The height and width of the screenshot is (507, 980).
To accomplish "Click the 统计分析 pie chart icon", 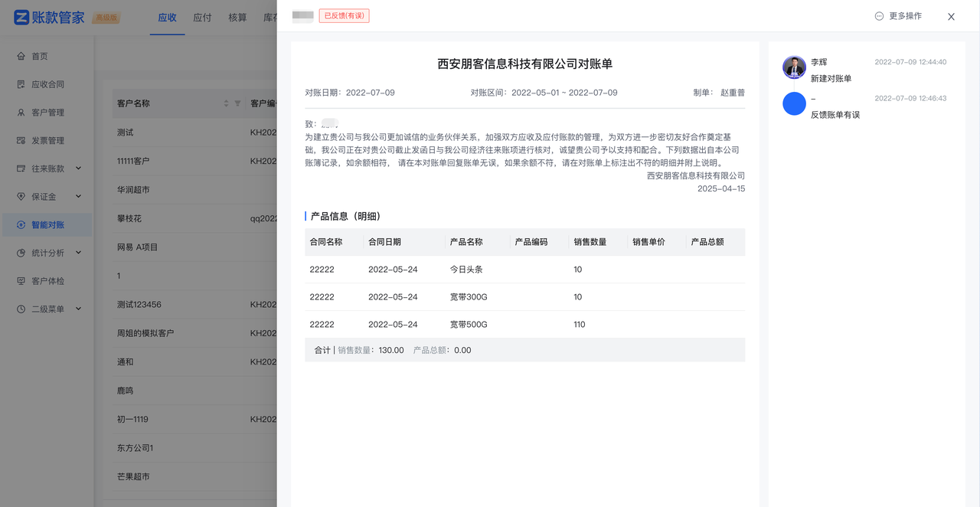I will pos(21,253).
